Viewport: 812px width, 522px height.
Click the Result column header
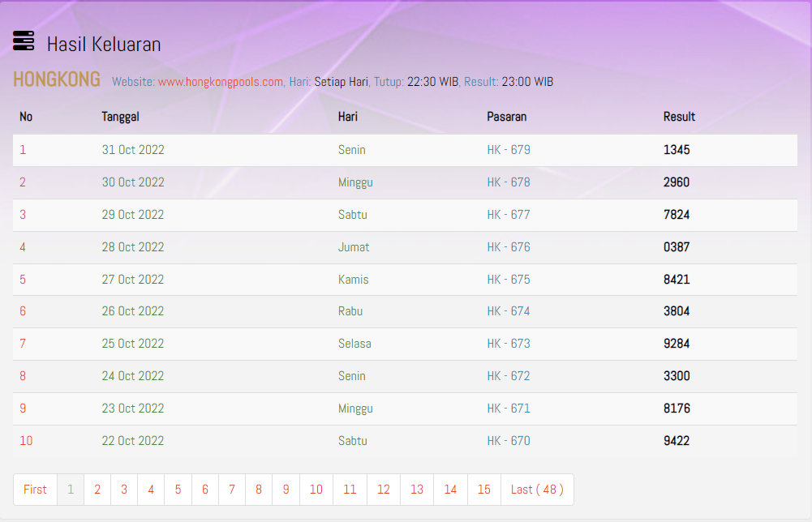click(679, 117)
